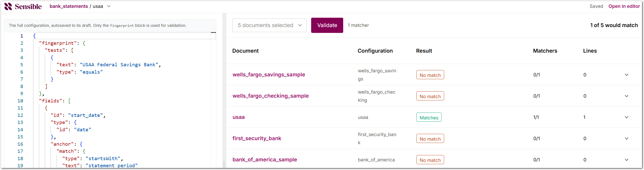Open the bank_statements breadcrumb link
Screen dimensions: 644x170
69,6
